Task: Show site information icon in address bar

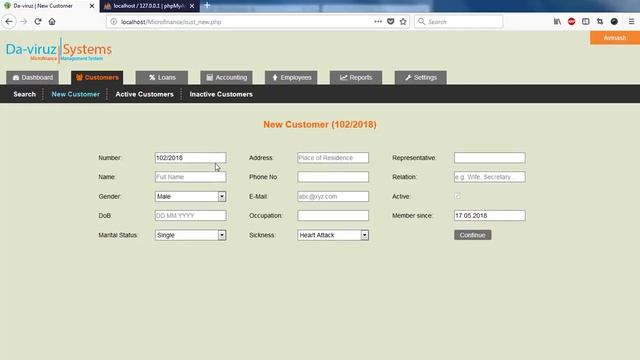Action: (x=113, y=22)
